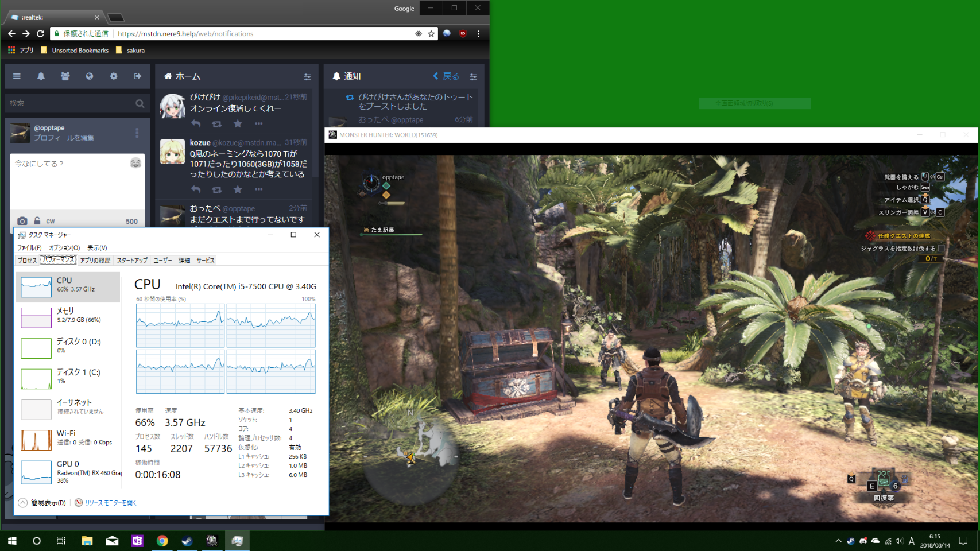This screenshot has width=980, height=551.
Task: Boost ぴけぴけ's post
Action: 216,123
